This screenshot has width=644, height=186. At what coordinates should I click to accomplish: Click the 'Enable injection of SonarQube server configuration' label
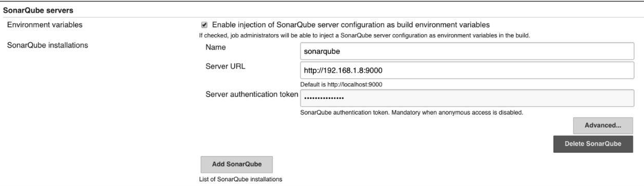[351, 25]
